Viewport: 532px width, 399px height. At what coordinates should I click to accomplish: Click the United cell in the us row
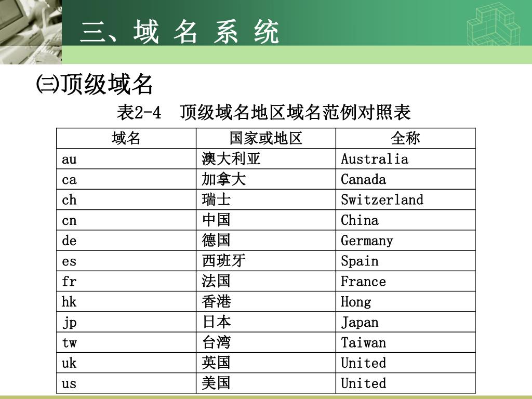click(x=405, y=383)
